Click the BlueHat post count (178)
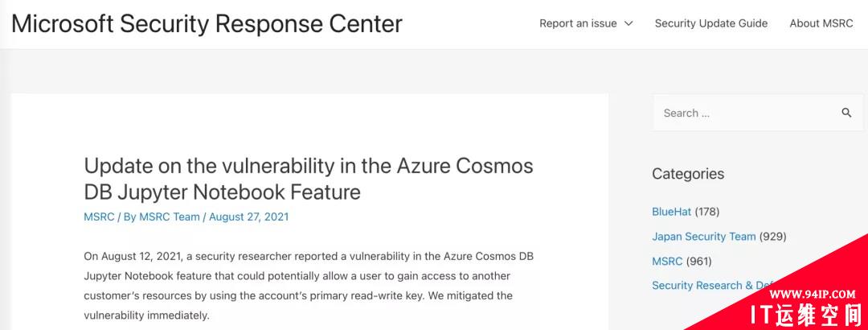This screenshot has width=868, height=330. click(x=707, y=212)
